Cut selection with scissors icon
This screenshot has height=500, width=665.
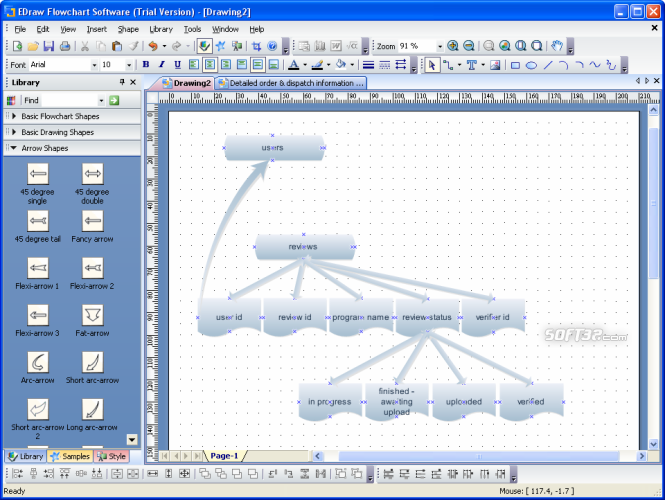(85, 46)
